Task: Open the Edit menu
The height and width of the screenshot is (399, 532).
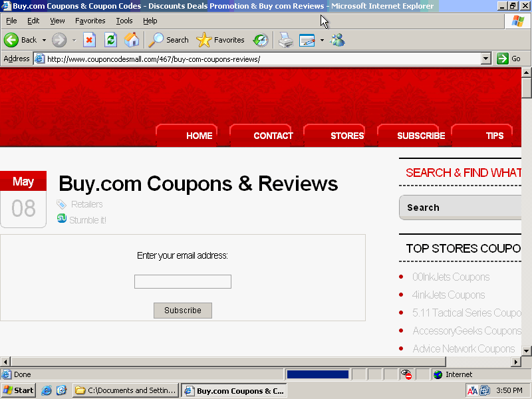Action: 33,21
